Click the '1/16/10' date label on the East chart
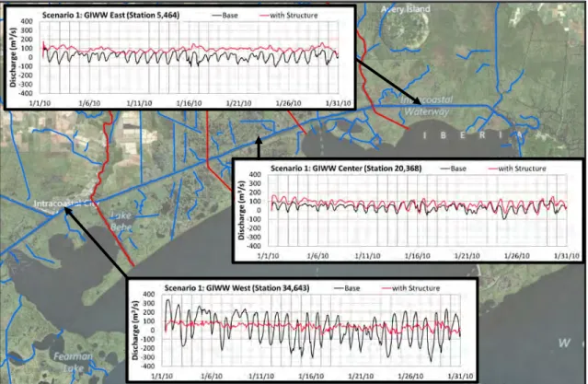Viewport: 588px width, 384px height. (189, 103)
